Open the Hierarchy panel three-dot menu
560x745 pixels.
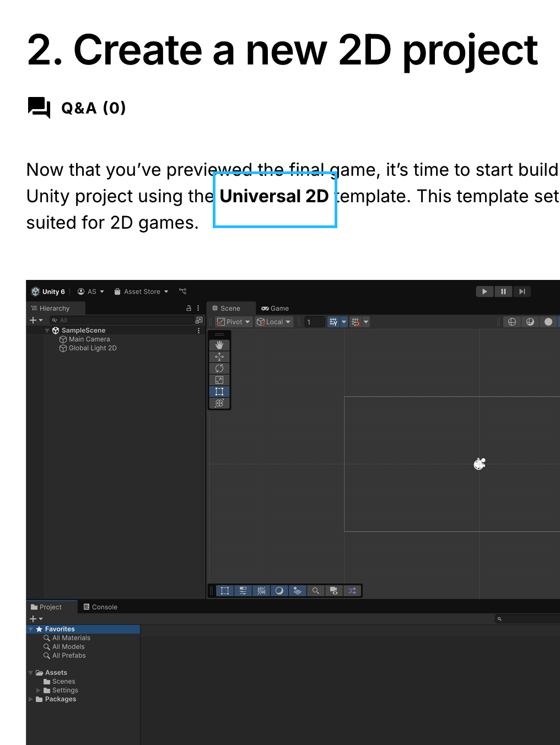pyautogui.click(x=198, y=308)
